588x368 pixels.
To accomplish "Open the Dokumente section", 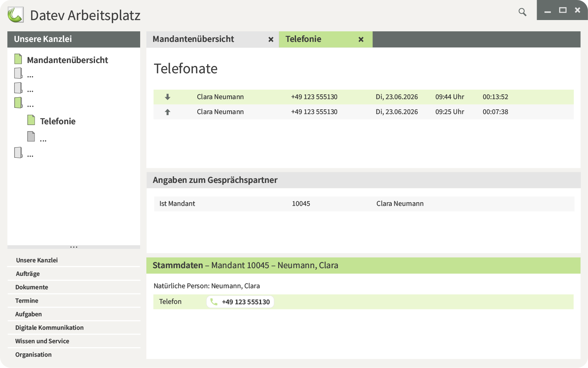I will (32, 287).
